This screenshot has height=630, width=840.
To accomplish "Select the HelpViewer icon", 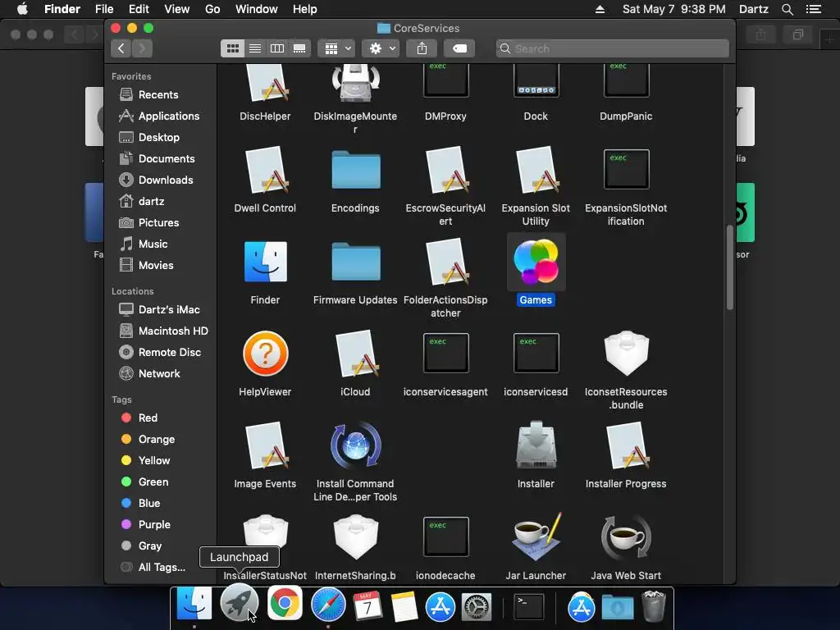I will [x=265, y=354].
